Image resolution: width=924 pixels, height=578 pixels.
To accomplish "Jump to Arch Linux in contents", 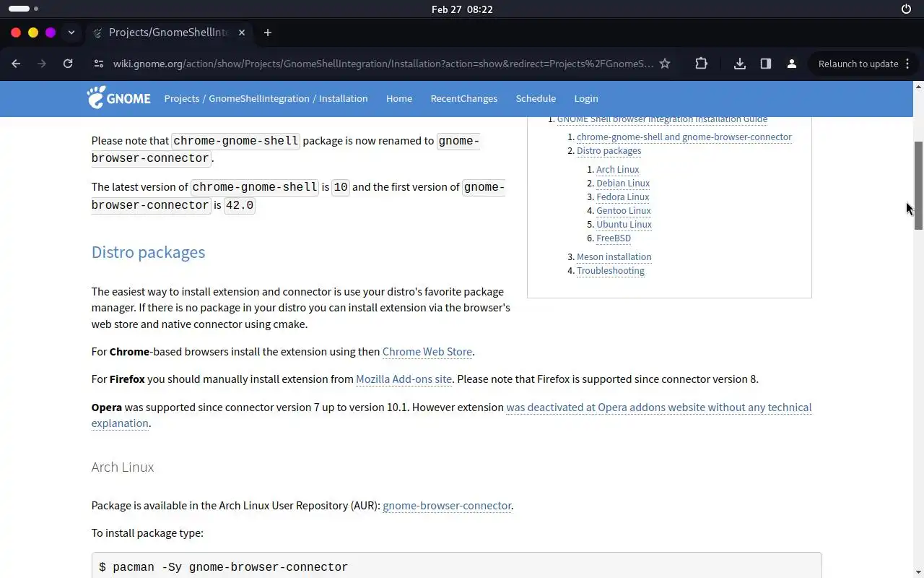I will coord(618,170).
